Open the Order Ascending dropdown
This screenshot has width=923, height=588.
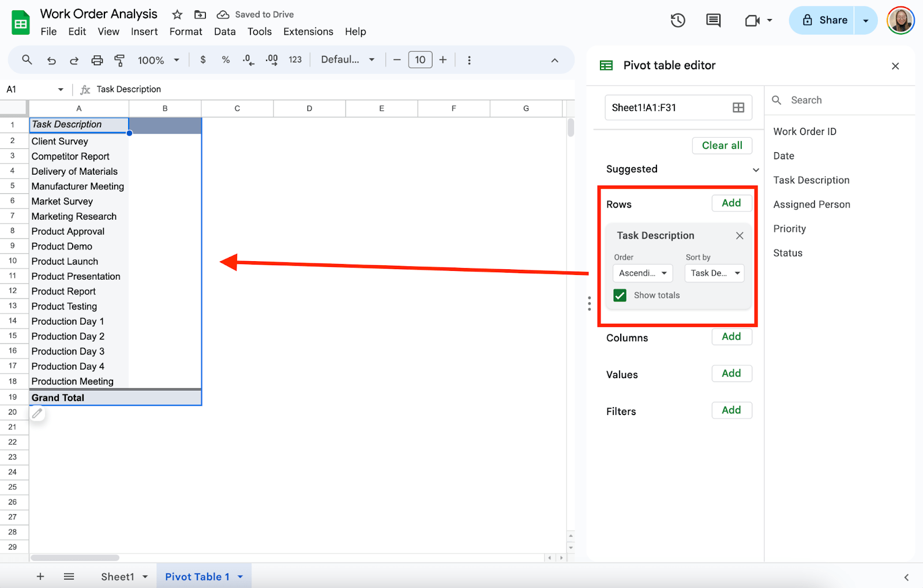[x=643, y=273]
